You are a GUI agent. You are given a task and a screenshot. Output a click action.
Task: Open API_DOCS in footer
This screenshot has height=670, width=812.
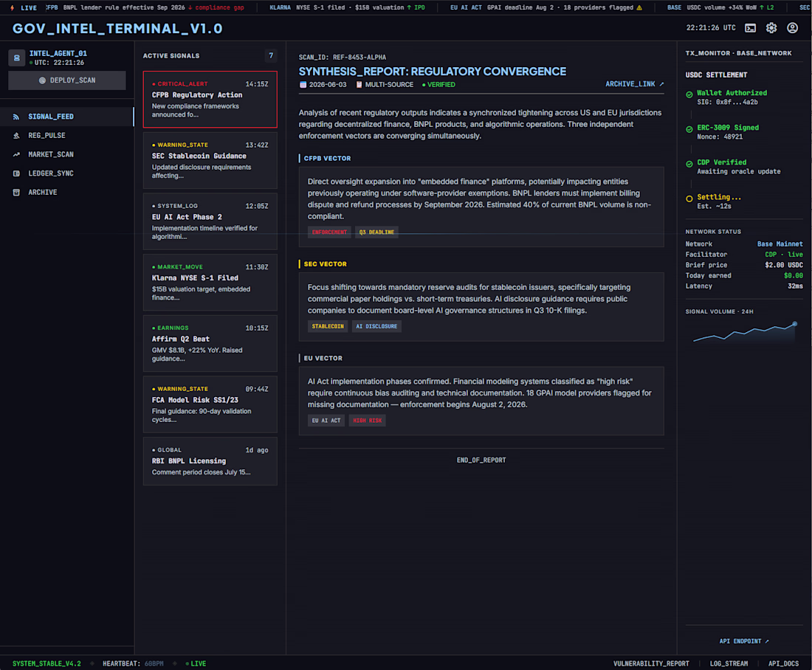pos(783,663)
